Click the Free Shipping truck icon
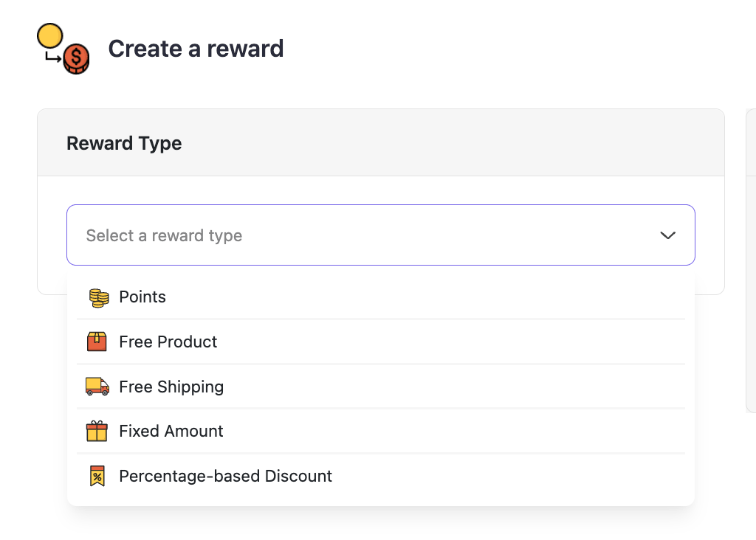Image resolution: width=756 pixels, height=540 pixels. tap(97, 387)
